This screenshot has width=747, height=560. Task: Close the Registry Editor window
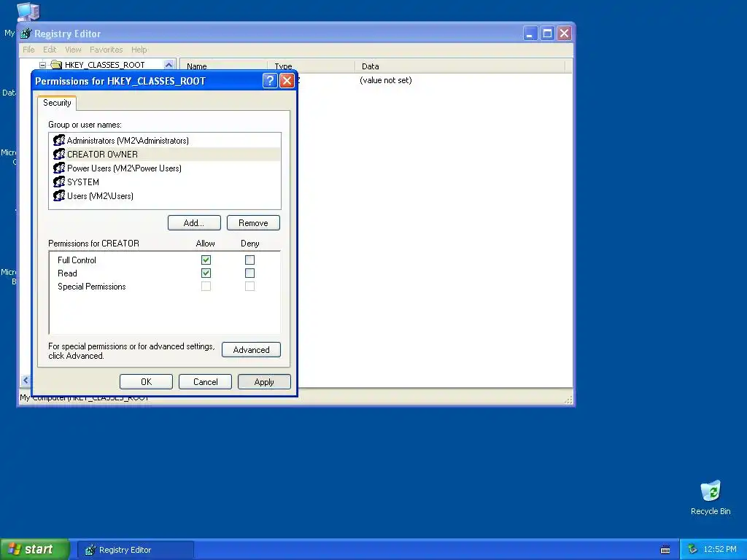click(x=565, y=34)
